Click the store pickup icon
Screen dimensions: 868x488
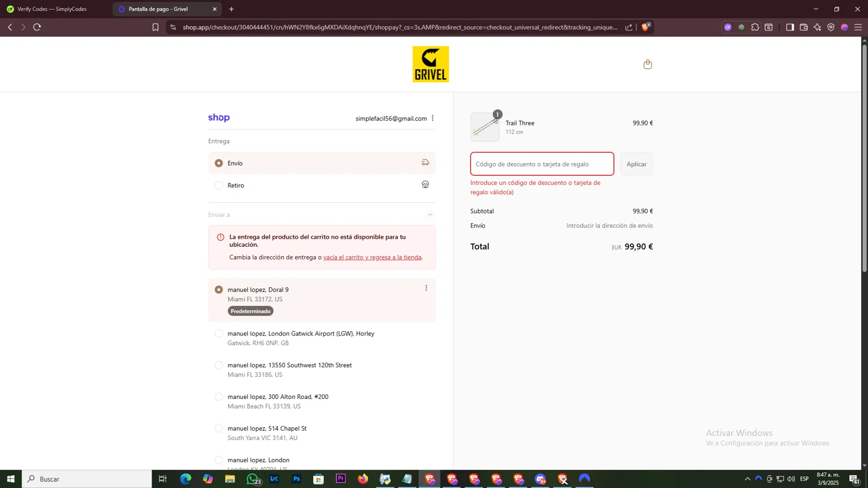click(x=425, y=184)
